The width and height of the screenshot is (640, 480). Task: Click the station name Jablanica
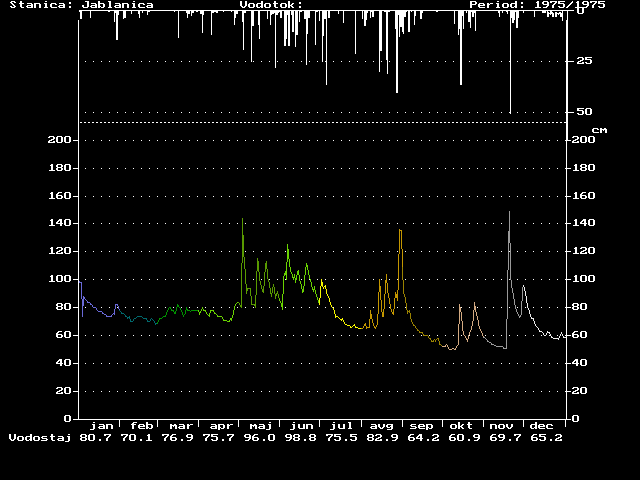118,5
